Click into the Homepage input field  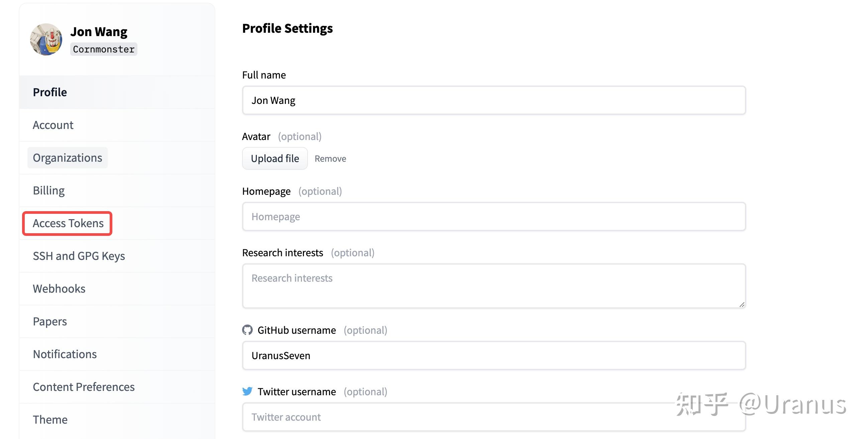[x=494, y=216]
